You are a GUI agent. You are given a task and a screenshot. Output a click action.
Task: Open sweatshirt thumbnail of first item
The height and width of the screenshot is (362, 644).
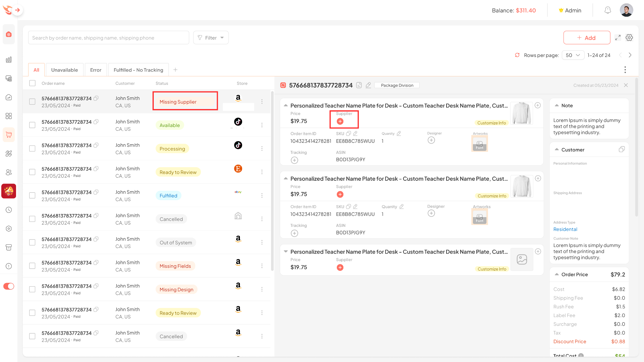click(521, 113)
